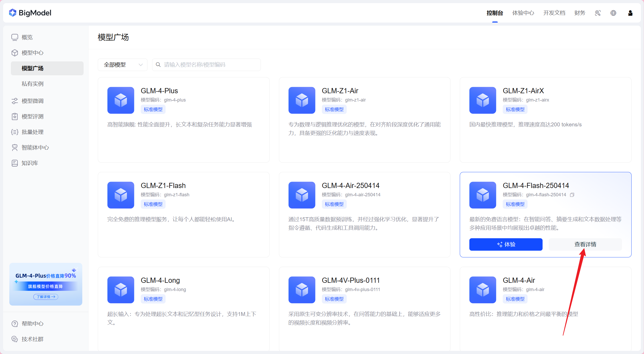
Task: Click 查看详情 for GLM-4-Flash-250414
Action: coord(585,244)
